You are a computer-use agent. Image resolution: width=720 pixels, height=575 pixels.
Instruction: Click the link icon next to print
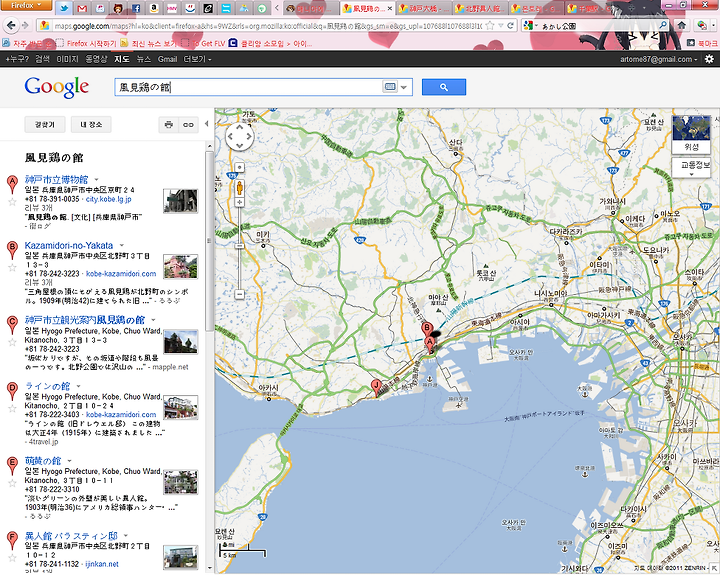pyautogui.click(x=188, y=124)
